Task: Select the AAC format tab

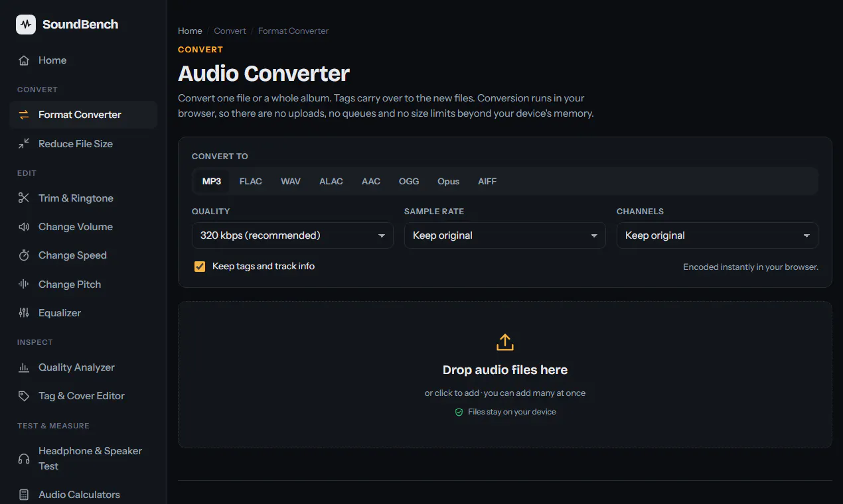Action: coord(371,181)
